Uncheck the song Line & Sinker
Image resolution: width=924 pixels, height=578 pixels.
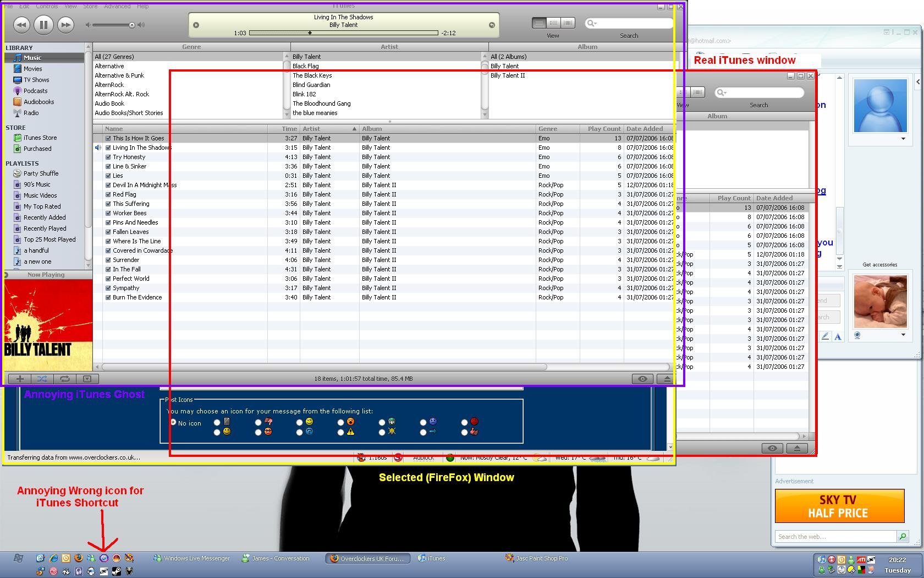(x=108, y=166)
